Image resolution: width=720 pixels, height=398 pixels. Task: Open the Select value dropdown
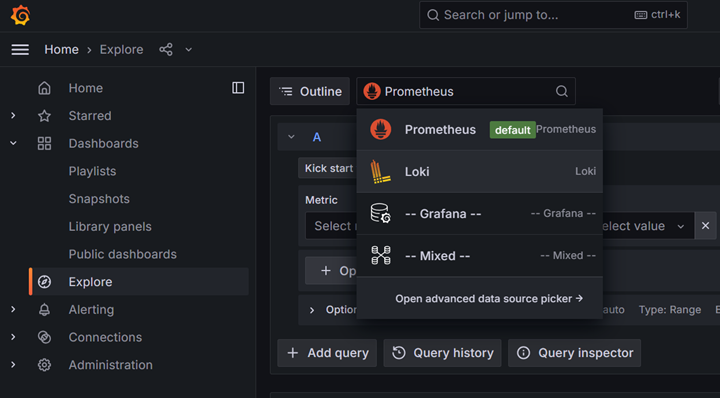[x=647, y=226]
